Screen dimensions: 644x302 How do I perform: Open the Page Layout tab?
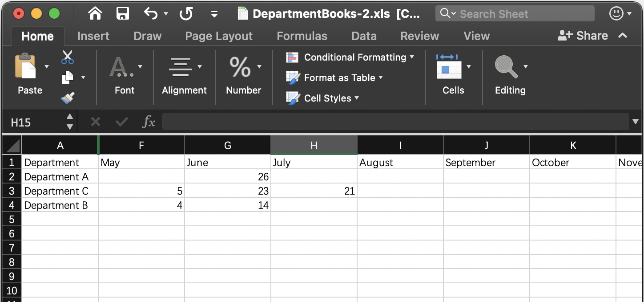[219, 36]
